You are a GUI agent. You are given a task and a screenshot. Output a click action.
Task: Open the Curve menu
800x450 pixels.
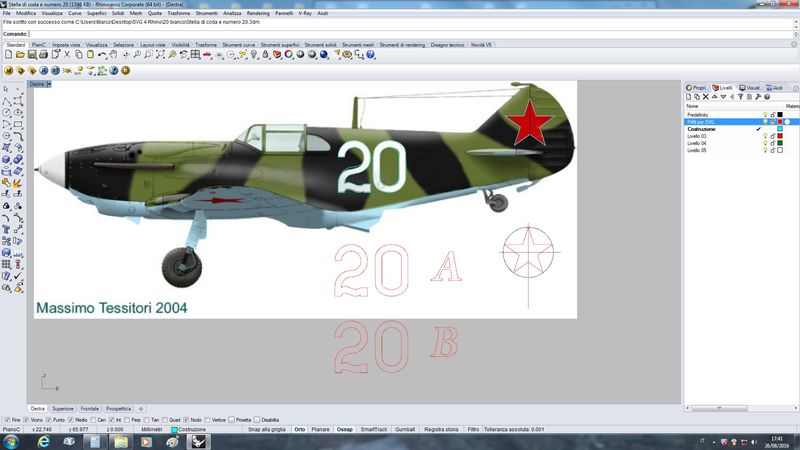click(75, 13)
